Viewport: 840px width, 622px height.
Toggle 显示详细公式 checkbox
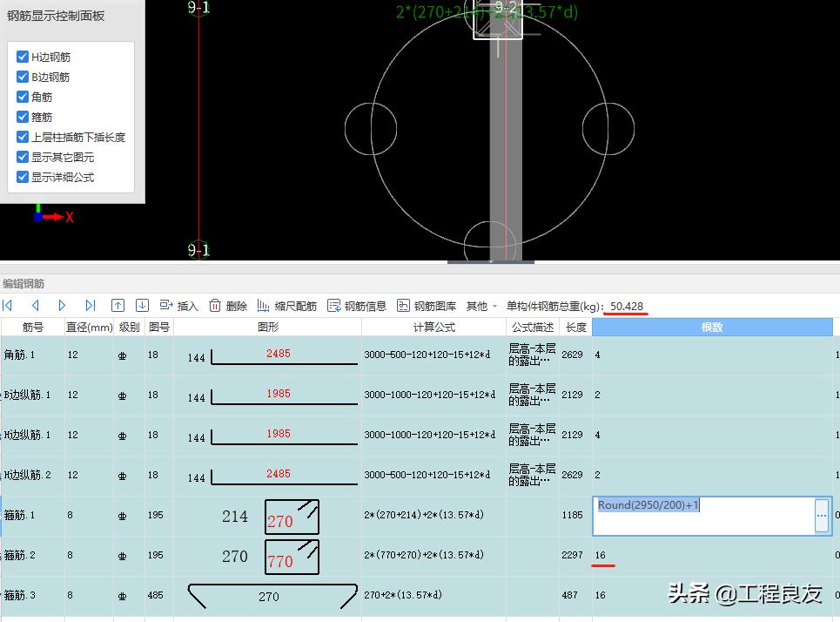[x=23, y=177]
